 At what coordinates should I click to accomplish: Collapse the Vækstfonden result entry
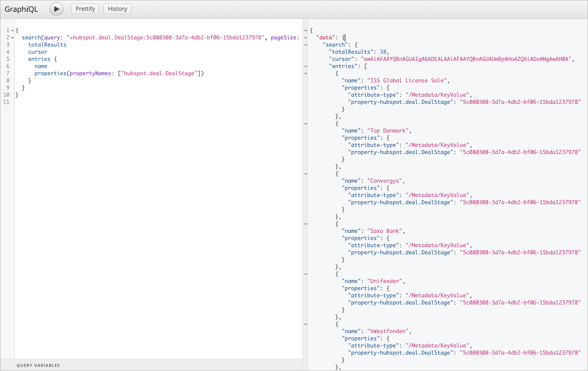pos(306,324)
